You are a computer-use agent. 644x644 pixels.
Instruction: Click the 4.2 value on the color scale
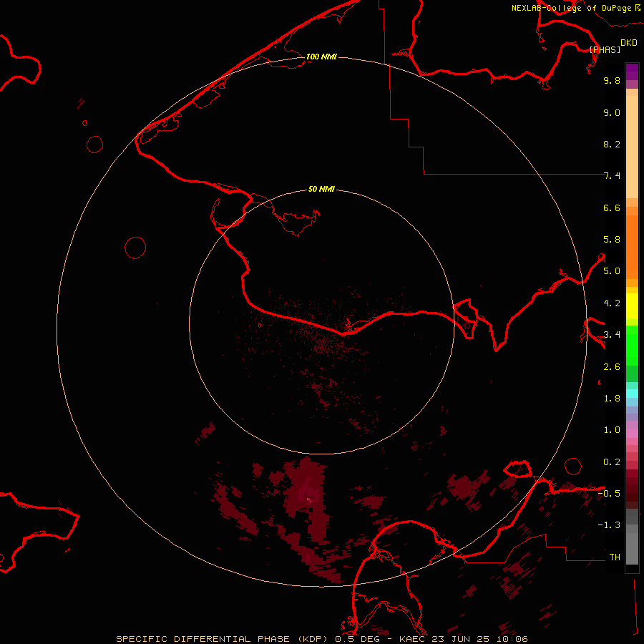612,303
